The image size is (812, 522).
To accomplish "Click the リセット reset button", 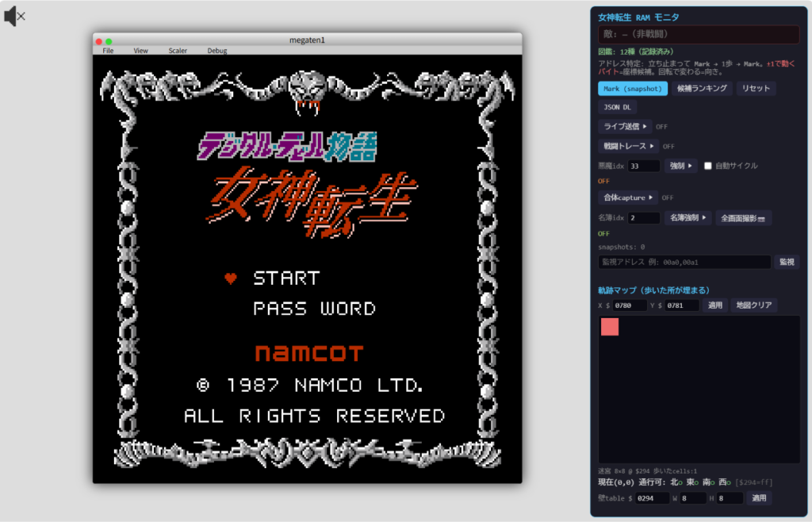I will tap(756, 89).
